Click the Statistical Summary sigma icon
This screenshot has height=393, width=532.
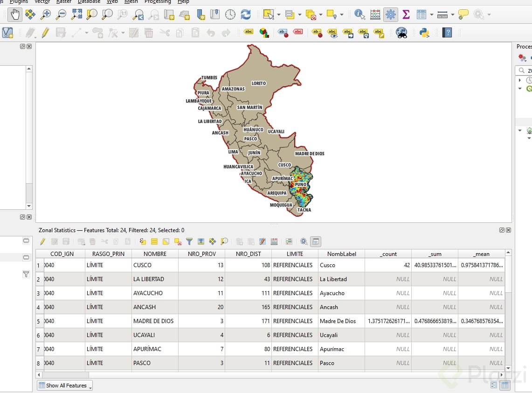(406, 14)
